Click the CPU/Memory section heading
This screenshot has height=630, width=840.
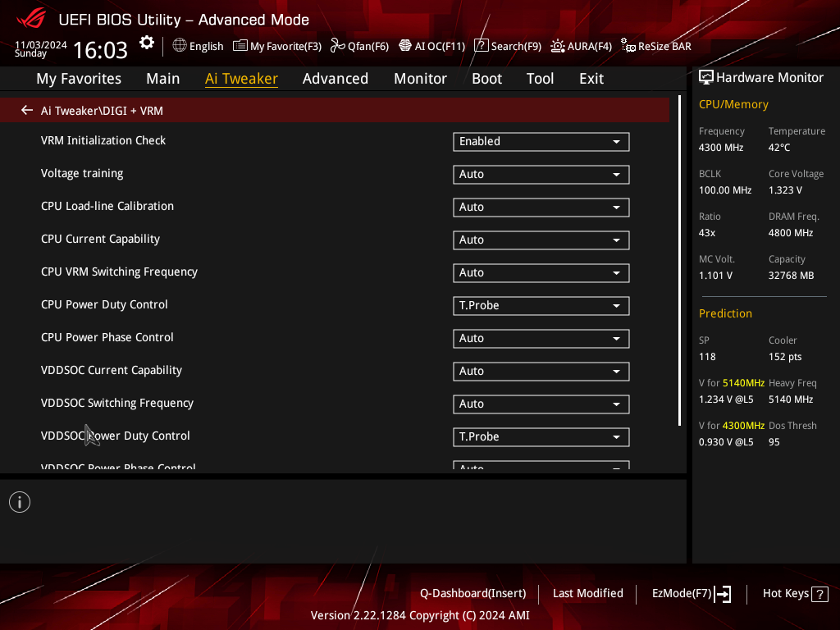click(733, 104)
